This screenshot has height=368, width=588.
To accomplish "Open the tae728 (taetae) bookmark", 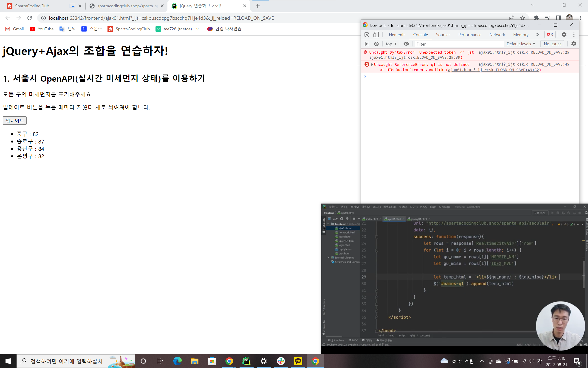I will click(179, 29).
